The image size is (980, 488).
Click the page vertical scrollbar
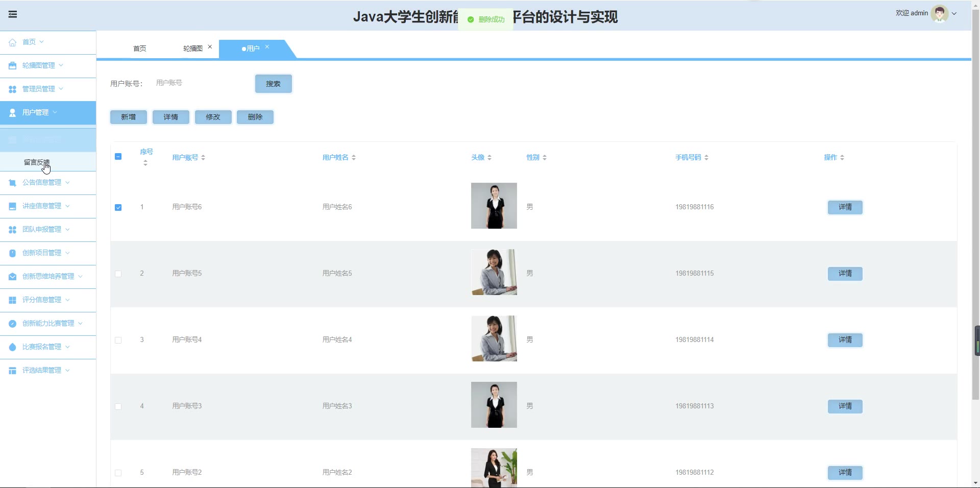975,204
